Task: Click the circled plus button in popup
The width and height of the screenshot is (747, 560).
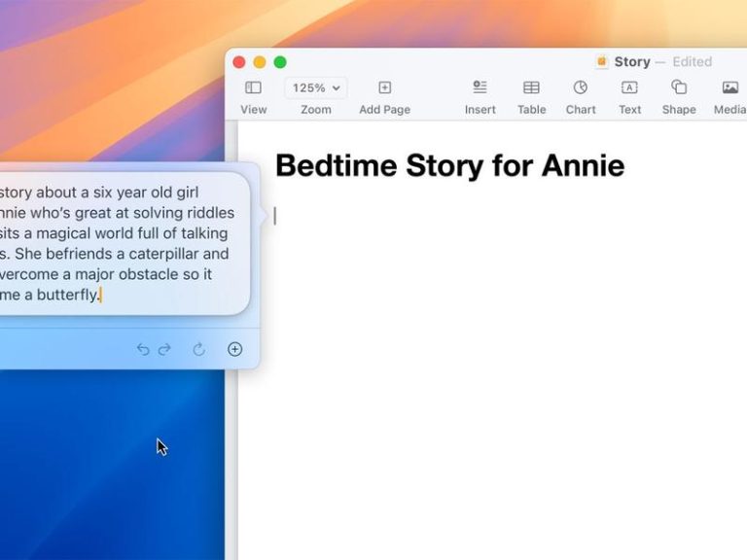Action: point(234,350)
